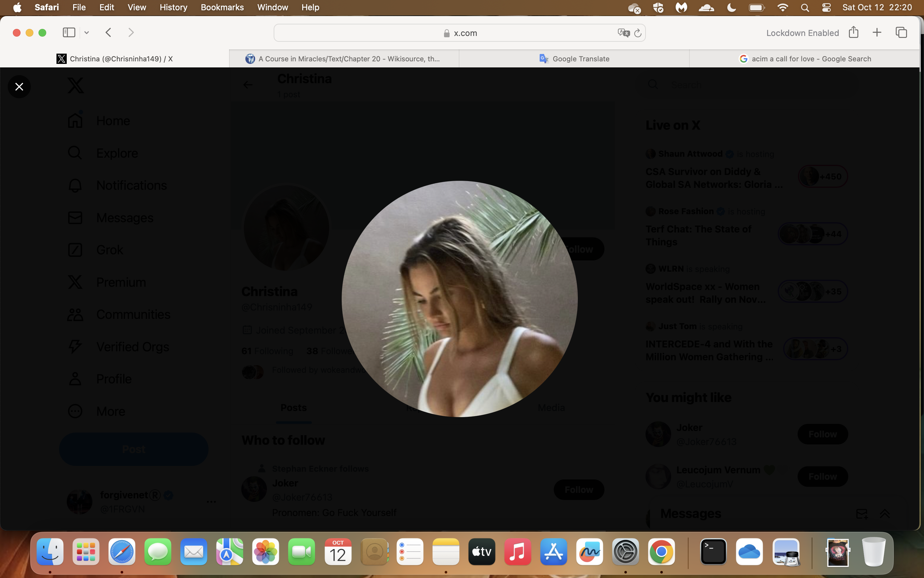
Task: Click the translate icon in address bar
Action: point(623,33)
